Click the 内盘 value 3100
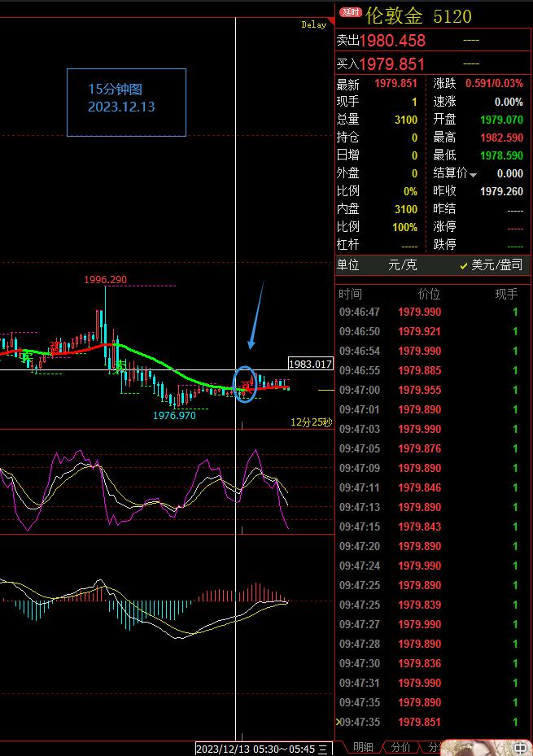533x756 pixels. pyautogui.click(x=406, y=209)
